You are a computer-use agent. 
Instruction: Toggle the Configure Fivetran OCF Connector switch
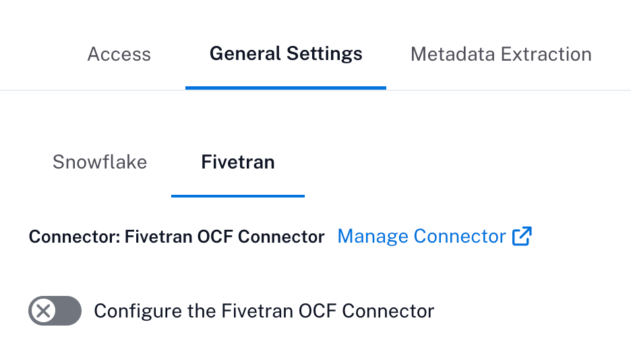pyautogui.click(x=55, y=311)
